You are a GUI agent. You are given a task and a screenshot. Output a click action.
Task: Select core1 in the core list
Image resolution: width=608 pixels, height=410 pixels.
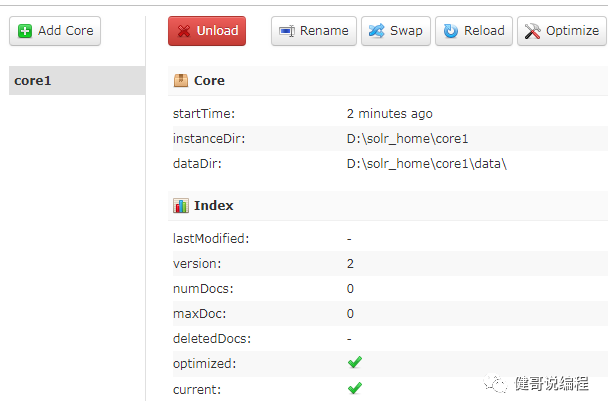(33, 81)
